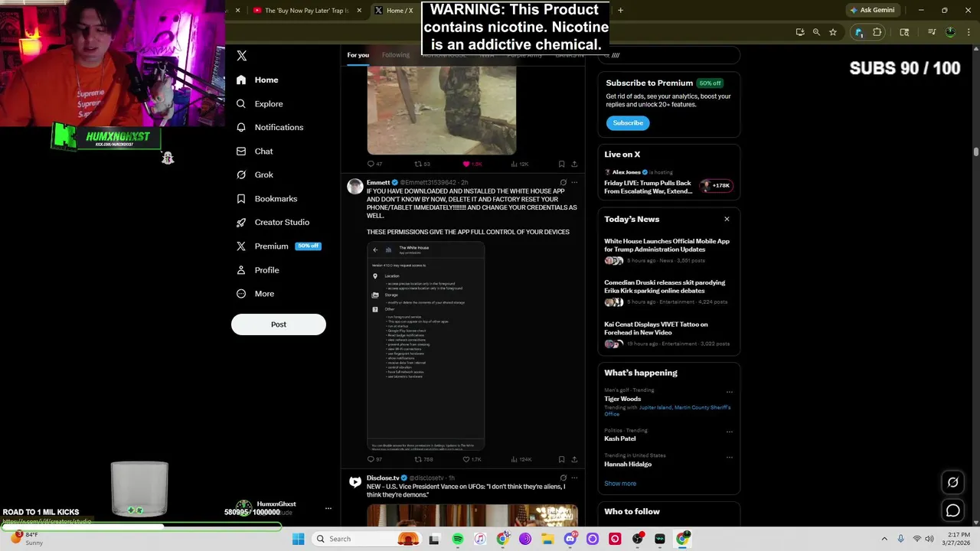Switch to the Following tab
Image resolution: width=980 pixels, height=551 pixels.
tap(396, 55)
